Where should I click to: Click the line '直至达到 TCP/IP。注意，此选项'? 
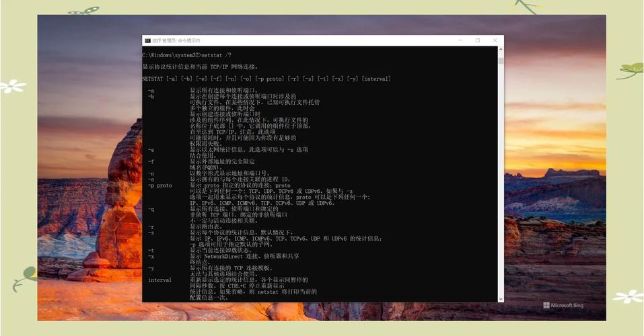(232, 132)
